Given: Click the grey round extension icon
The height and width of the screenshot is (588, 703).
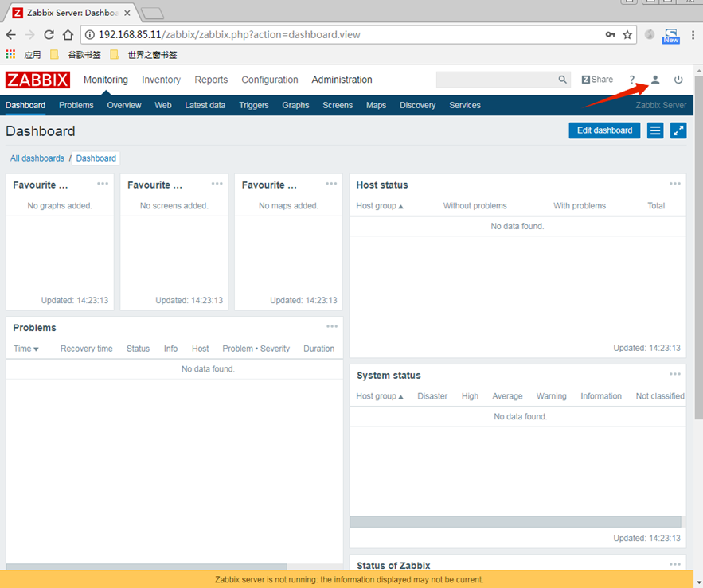Looking at the screenshot, I should coord(649,34).
